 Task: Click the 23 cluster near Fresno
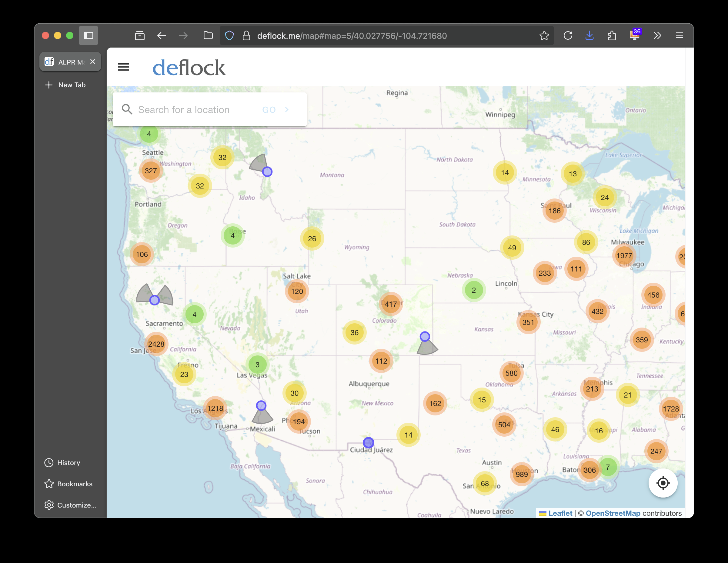(x=184, y=375)
